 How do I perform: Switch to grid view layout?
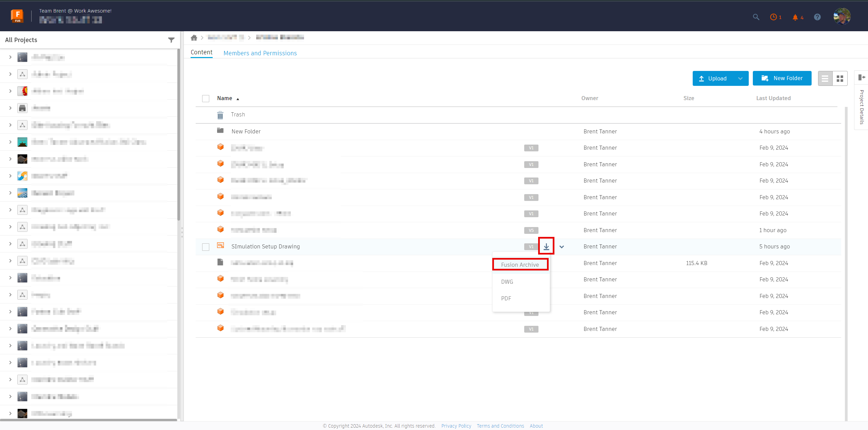[840, 78]
